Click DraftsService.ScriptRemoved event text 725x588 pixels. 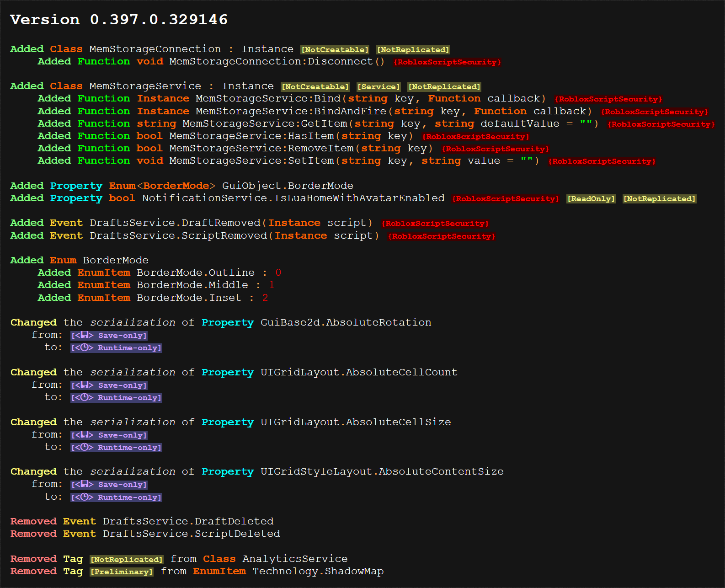pos(178,235)
